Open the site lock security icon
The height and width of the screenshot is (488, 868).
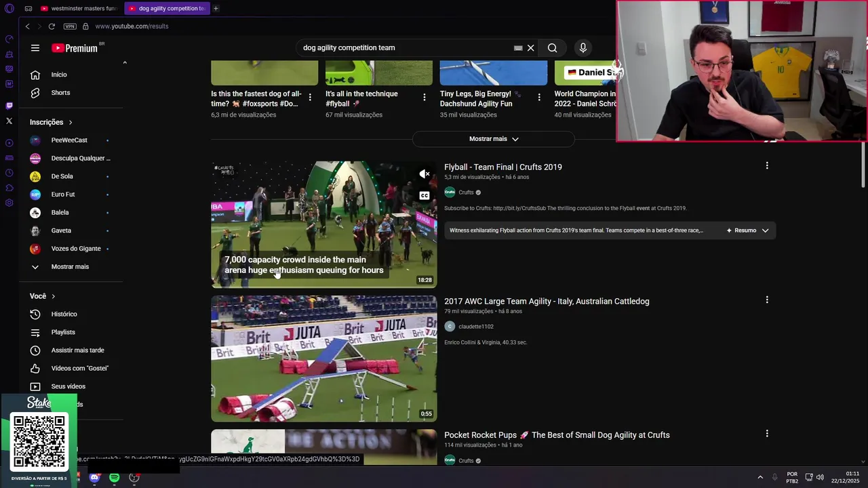click(85, 26)
